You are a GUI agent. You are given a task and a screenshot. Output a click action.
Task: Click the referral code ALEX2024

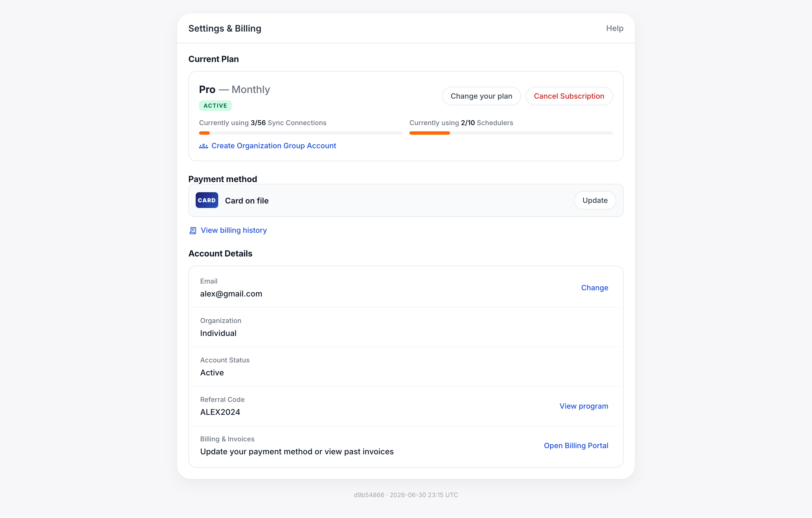220,412
